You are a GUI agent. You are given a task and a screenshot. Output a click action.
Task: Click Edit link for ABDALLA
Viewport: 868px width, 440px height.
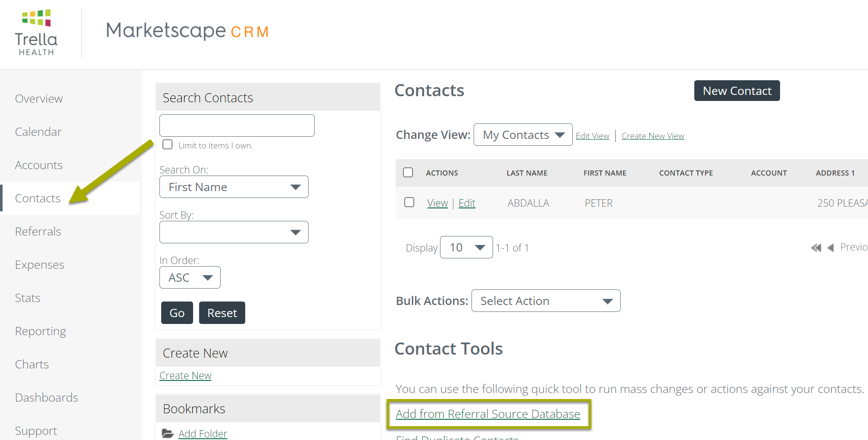pyautogui.click(x=467, y=203)
